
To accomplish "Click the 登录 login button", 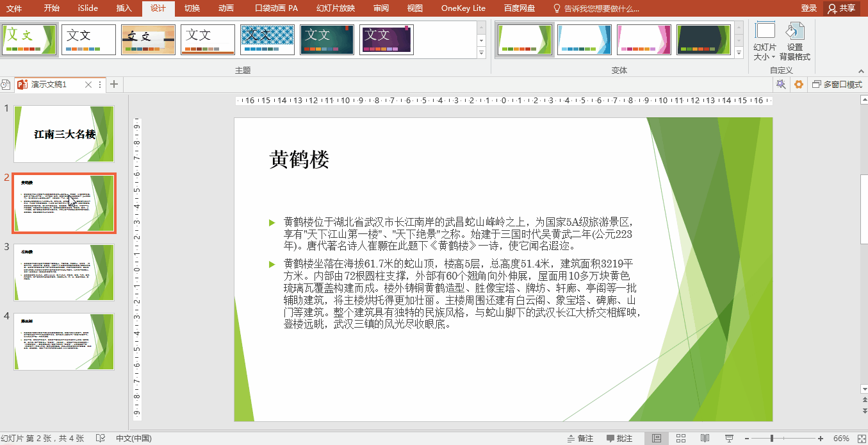I will tap(809, 8).
